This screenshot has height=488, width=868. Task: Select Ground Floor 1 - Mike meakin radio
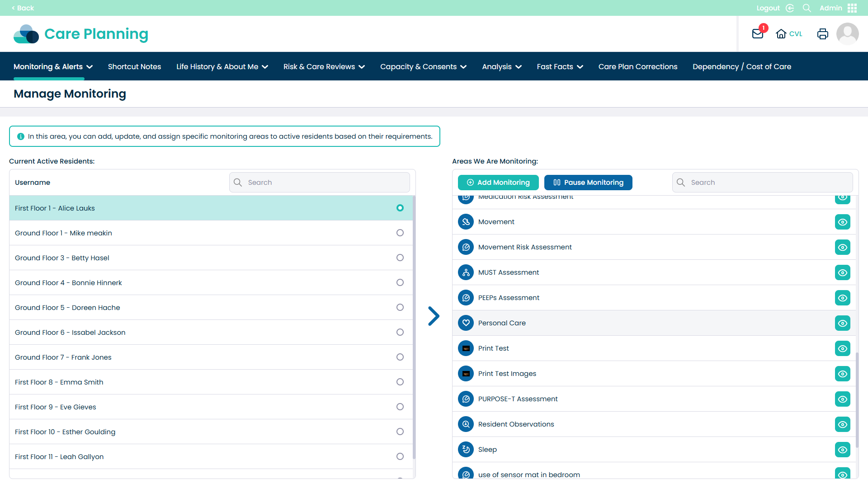[400, 233]
